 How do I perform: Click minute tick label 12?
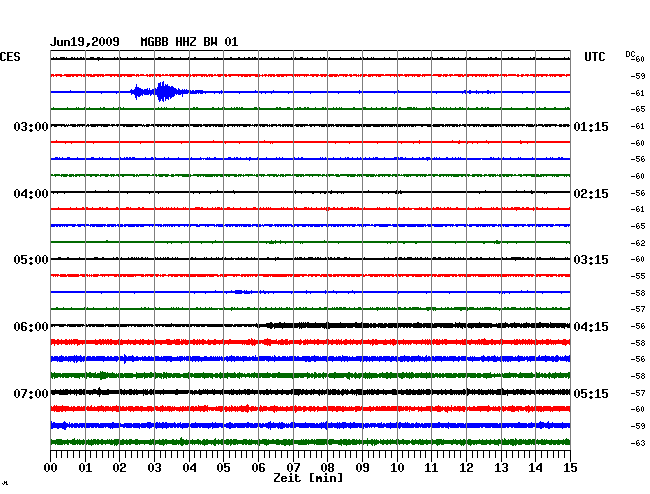[x=466, y=467]
